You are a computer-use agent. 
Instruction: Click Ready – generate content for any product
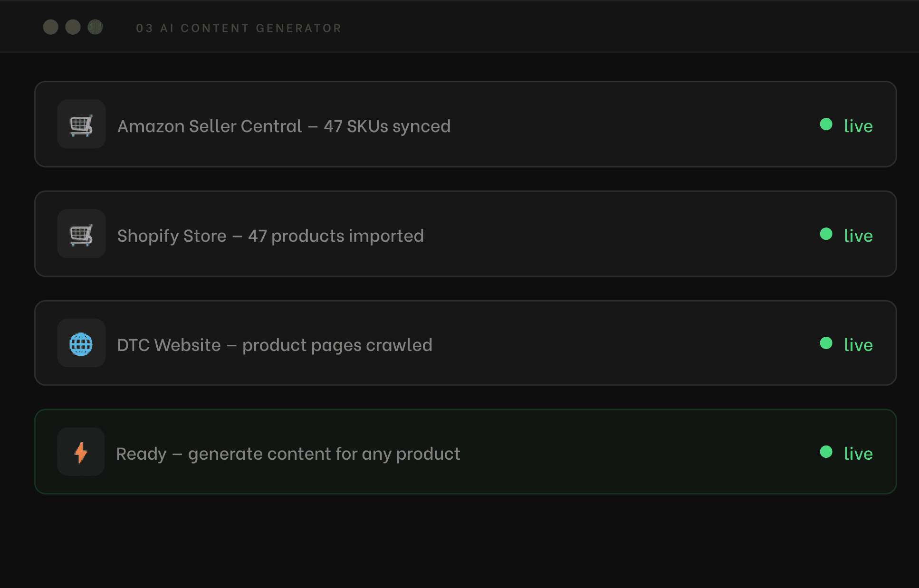click(288, 454)
